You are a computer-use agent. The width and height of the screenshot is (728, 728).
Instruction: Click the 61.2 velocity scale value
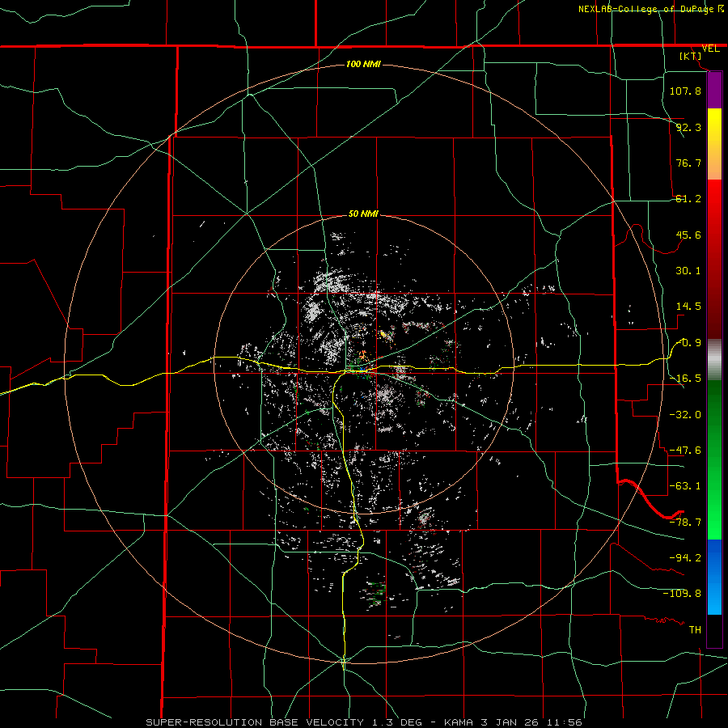688,199
